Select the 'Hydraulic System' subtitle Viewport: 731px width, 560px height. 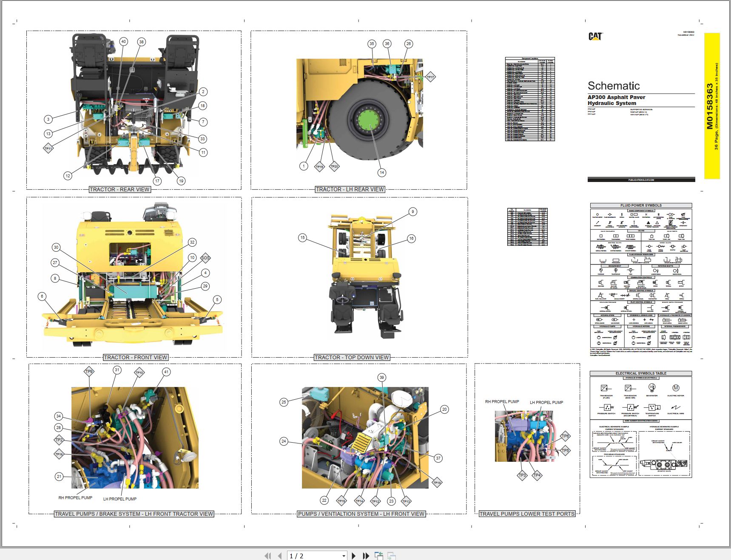[612, 103]
